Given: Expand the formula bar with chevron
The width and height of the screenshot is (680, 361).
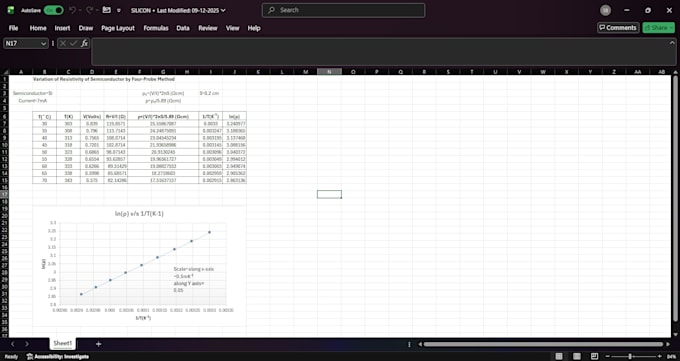Looking at the screenshot, I should [672, 43].
